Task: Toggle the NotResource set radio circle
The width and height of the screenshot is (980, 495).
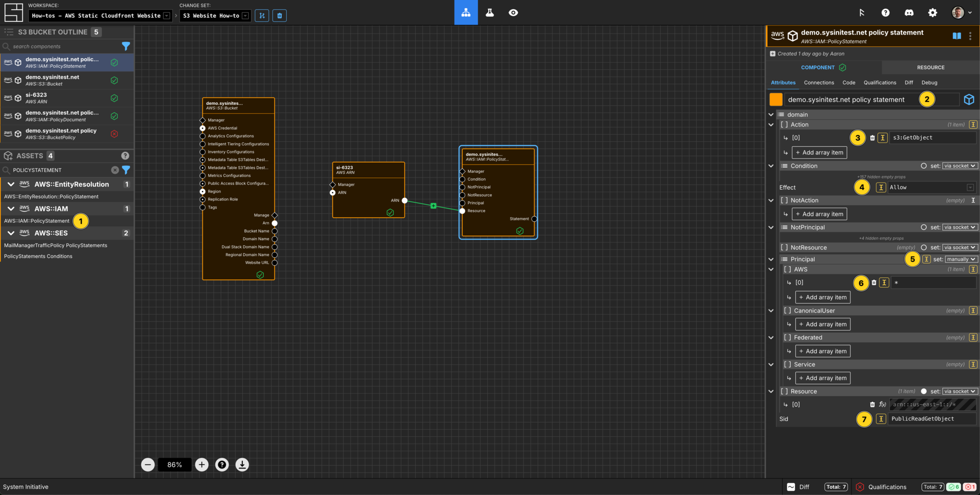Action: pyautogui.click(x=924, y=247)
